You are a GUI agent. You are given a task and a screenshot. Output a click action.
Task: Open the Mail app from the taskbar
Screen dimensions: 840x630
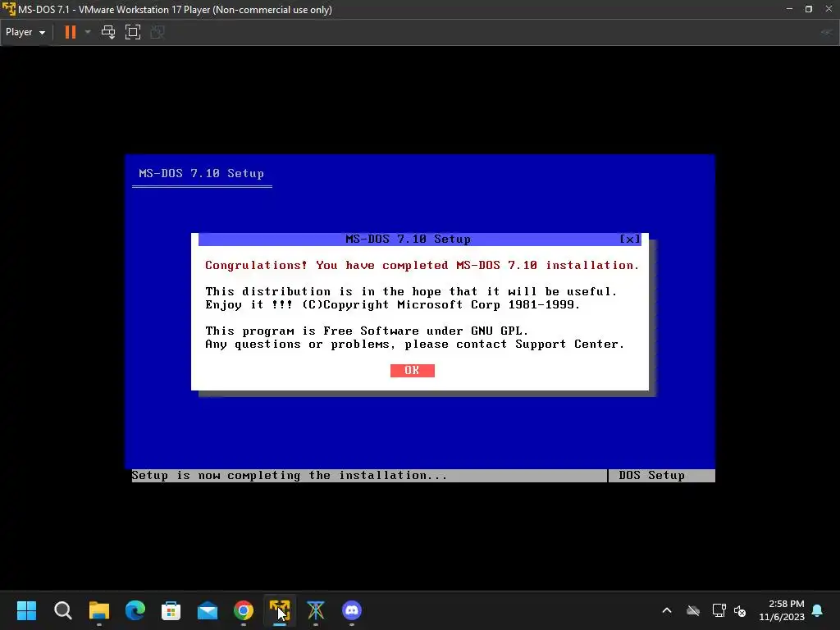(x=208, y=610)
